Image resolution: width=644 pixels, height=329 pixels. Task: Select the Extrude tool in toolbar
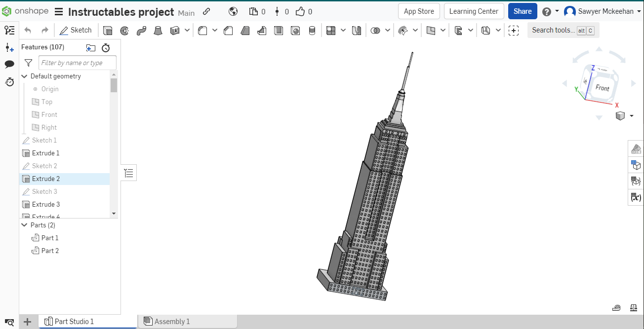pos(108,31)
